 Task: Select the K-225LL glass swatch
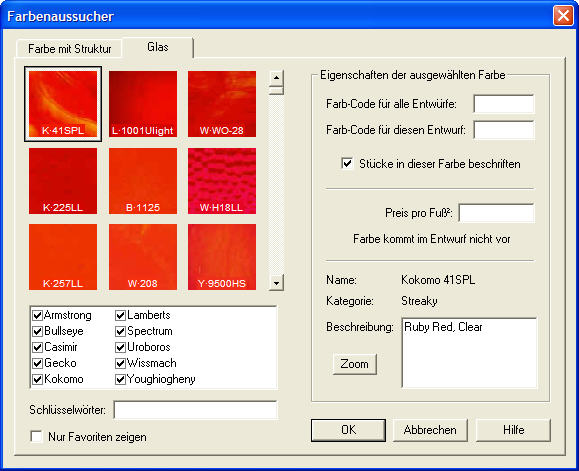pyautogui.click(x=63, y=181)
